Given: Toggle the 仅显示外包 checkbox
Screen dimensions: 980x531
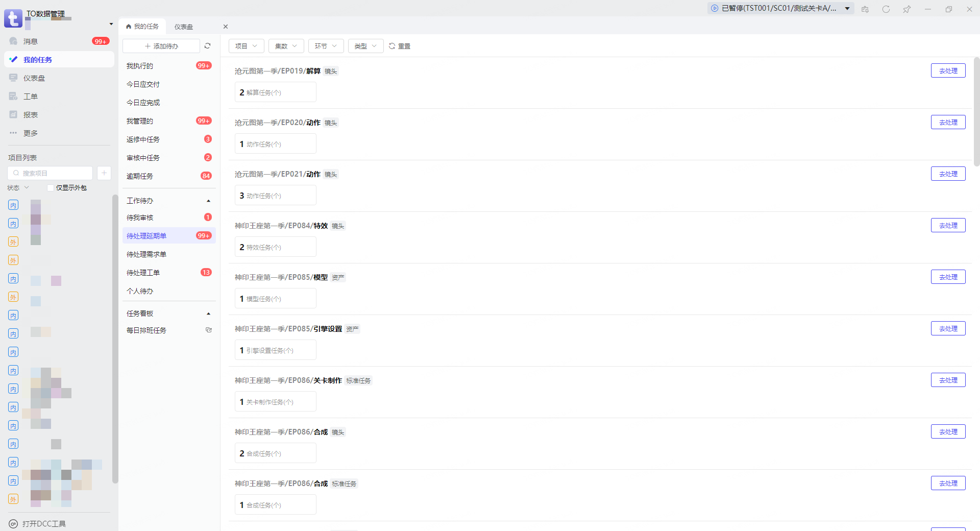Looking at the screenshot, I should pyautogui.click(x=51, y=188).
